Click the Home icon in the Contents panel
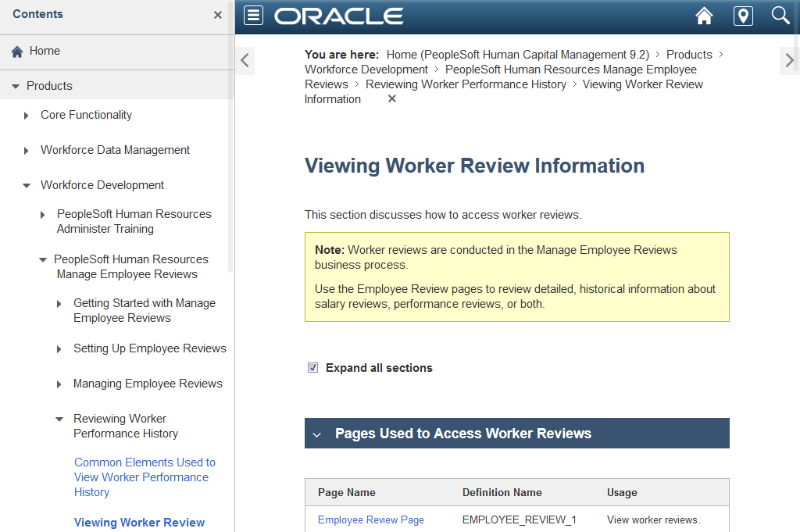The width and height of the screenshot is (800, 532). [x=16, y=51]
